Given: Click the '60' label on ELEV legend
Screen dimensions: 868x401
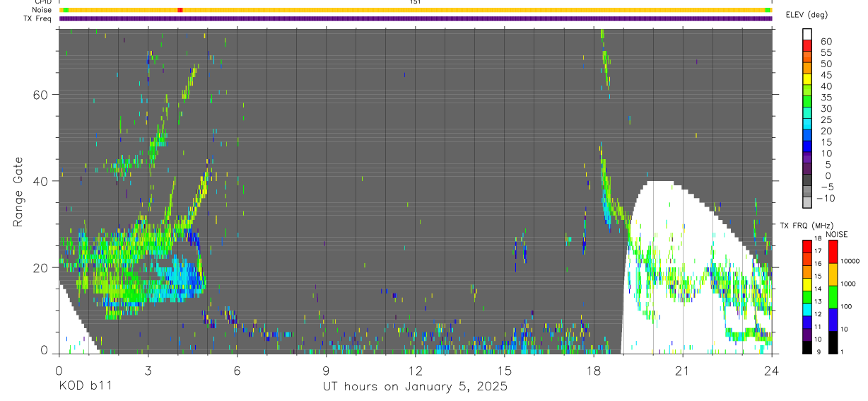Looking at the screenshot, I should pyautogui.click(x=826, y=41).
